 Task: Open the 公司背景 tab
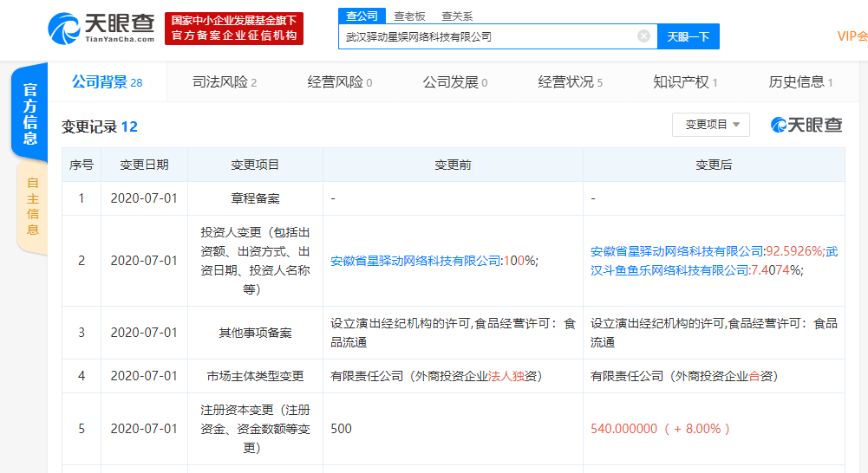pyautogui.click(x=106, y=82)
